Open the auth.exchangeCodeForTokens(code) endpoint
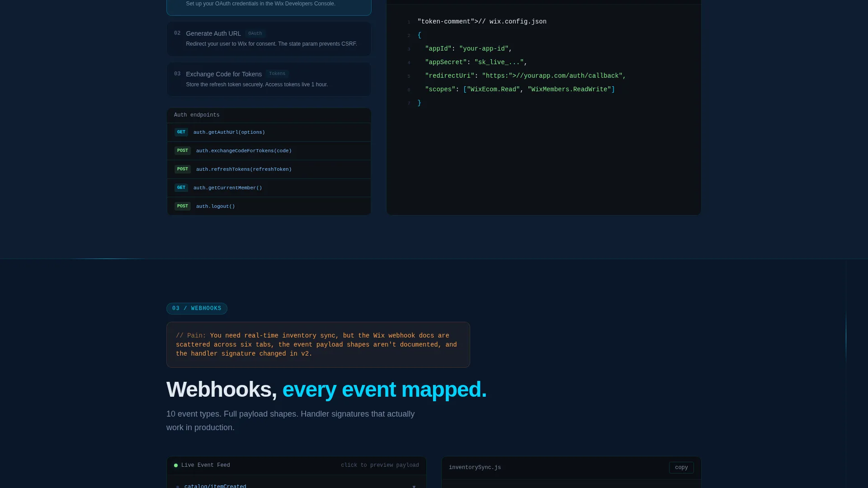The height and width of the screenshot is (488, 868). [x=269, y=151]
